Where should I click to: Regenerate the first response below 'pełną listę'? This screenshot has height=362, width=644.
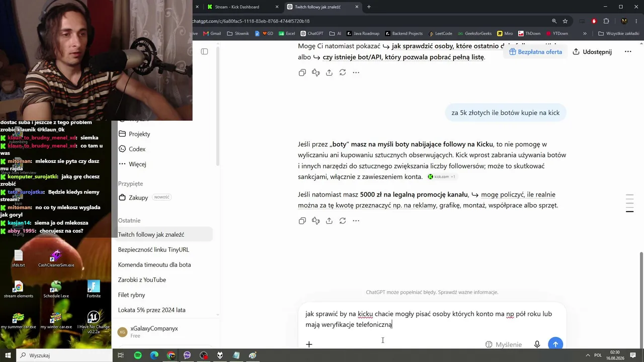pos(343,72)
